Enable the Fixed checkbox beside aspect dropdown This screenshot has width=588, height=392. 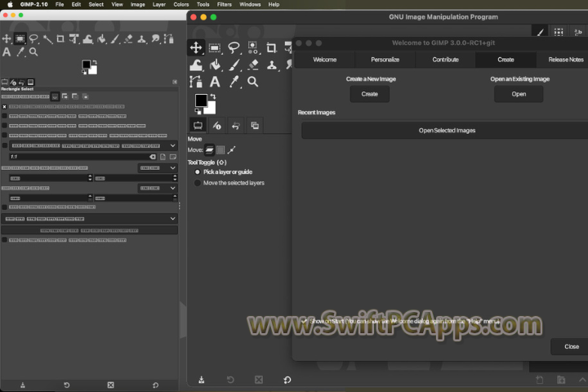5,145
